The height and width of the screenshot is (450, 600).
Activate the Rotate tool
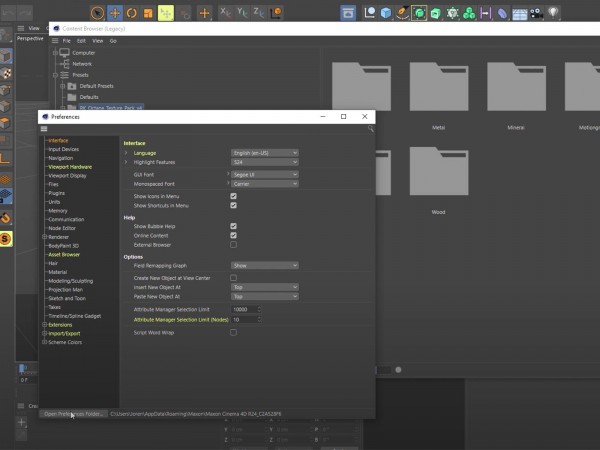(132, 13)
